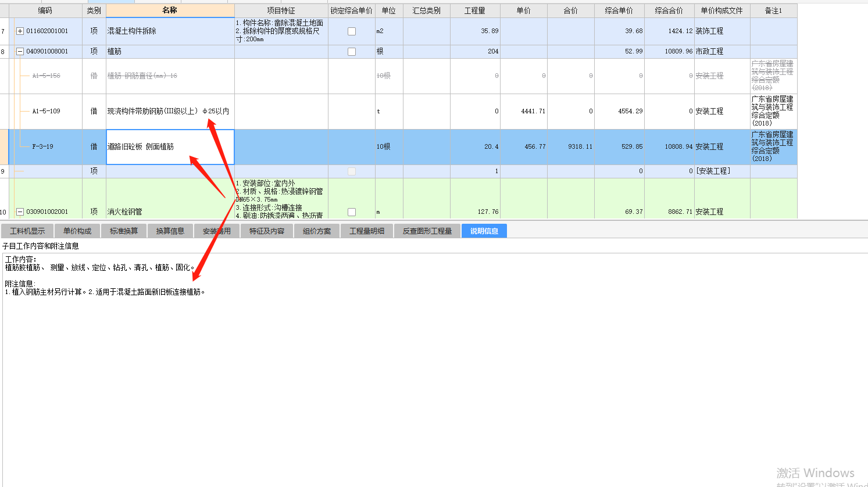
Task: Click unit price 4441.71
Action: pos(533,112)
